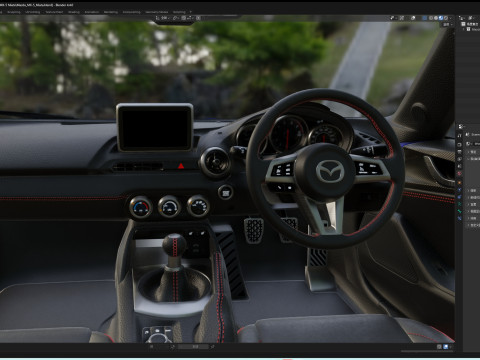The image size is (480, 360).
Task: Open the viewport Options dropdown
Action: 447,24
